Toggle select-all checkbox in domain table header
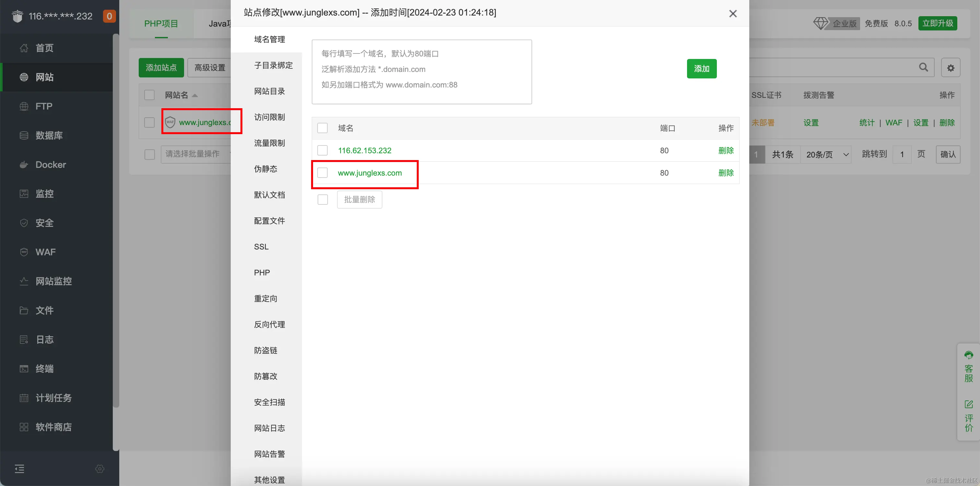Viewport: 980px width, 486px height. [322, 128]
